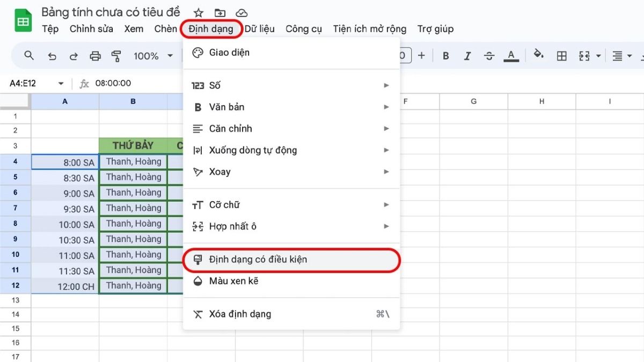The image size is (644, 362).
Task: Toggle strikethrough formatting in the toolbar
Action: point(489,56)
